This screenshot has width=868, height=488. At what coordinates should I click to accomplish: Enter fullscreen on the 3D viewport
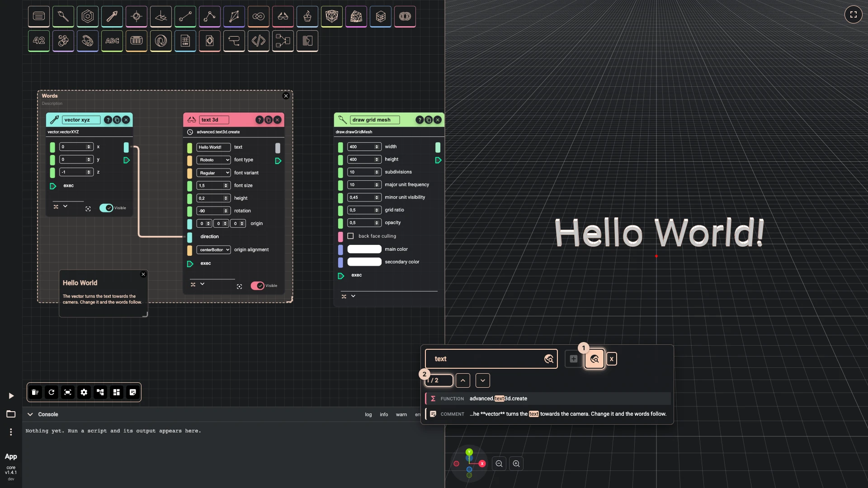pos(854,14)
